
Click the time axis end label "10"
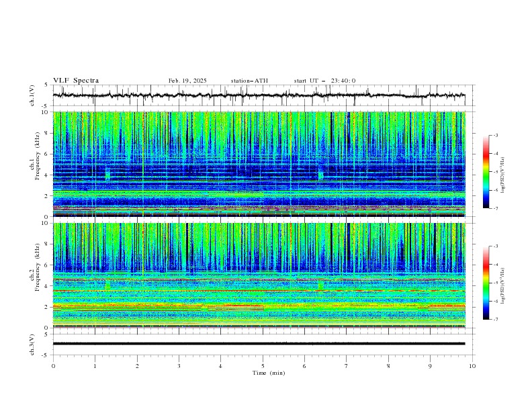pos(472,366)
